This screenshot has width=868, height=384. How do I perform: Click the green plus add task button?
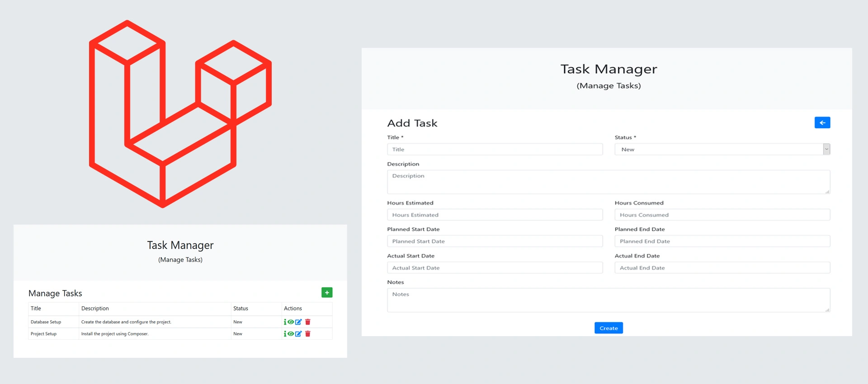click(x=327, y=293)
